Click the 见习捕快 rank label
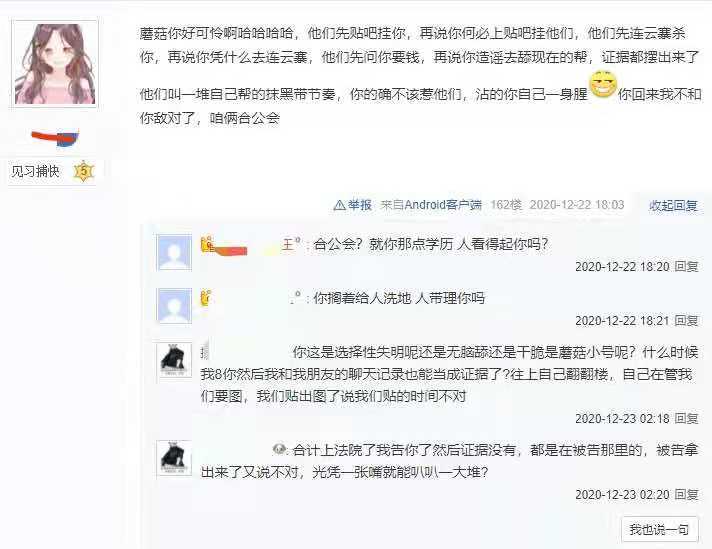Viewport: 712px width, 549px height. click(35, 171)
